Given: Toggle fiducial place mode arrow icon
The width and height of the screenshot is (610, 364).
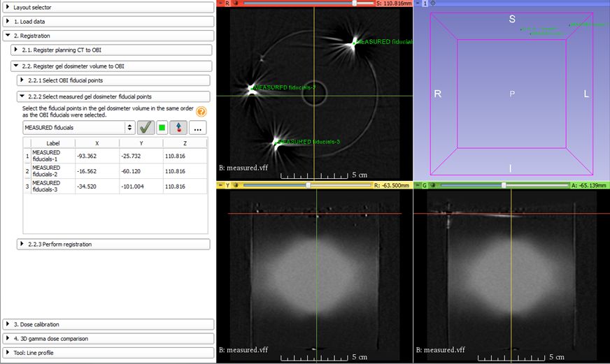Looking at the screenshot, I should 178,128.
